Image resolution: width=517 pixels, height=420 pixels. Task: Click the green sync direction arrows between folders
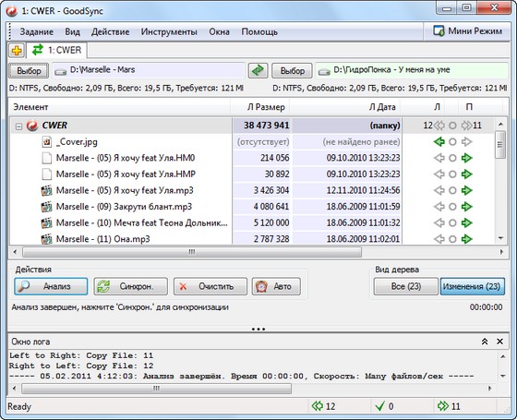point(258,70)
